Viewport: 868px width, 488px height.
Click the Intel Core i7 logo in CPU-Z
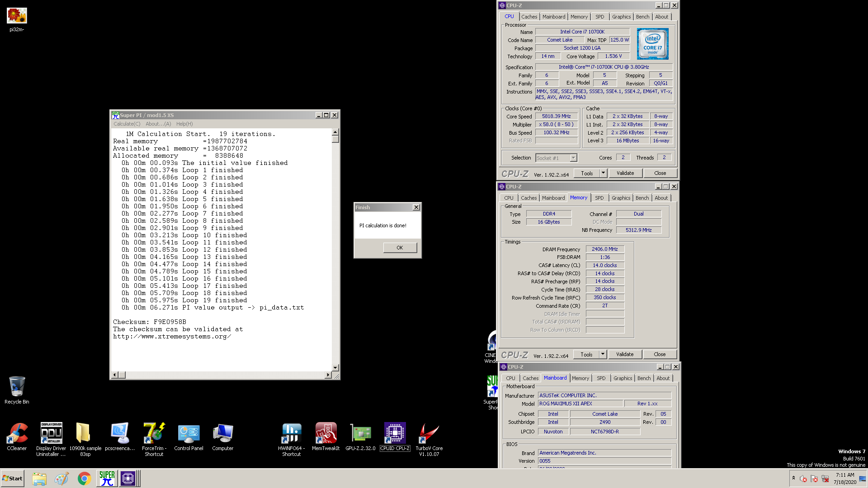click(x=652, y=44)
